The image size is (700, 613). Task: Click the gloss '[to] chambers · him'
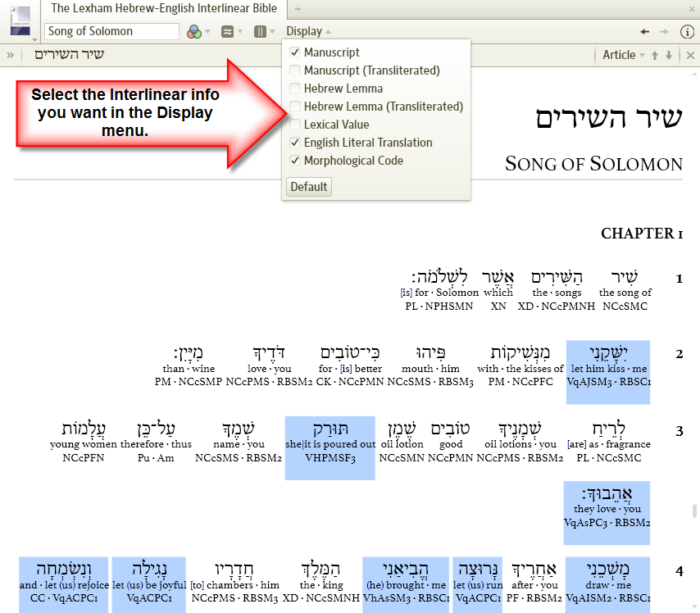pos(234,585)
